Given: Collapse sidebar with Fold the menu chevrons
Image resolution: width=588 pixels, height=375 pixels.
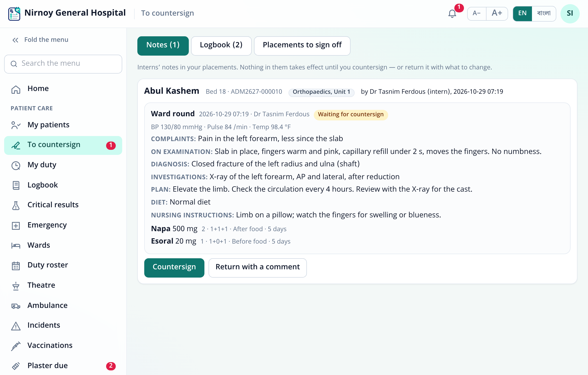Looking at the screenshot, I should [x=15, y=40].
